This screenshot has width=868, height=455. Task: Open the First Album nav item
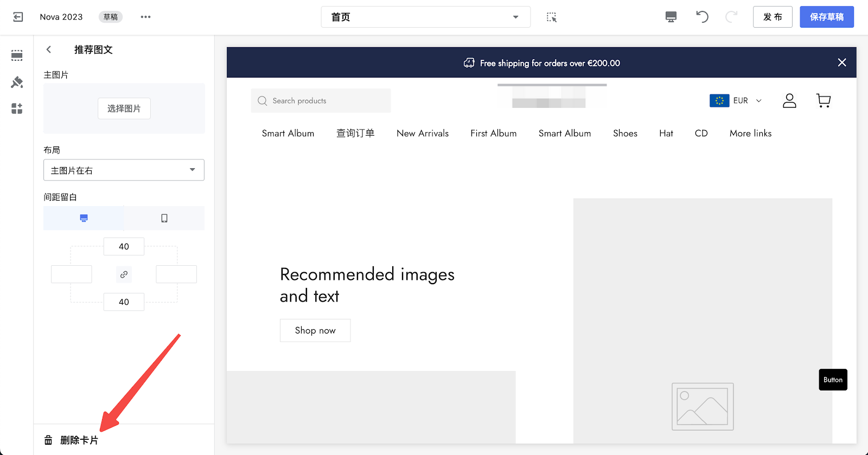494,133
